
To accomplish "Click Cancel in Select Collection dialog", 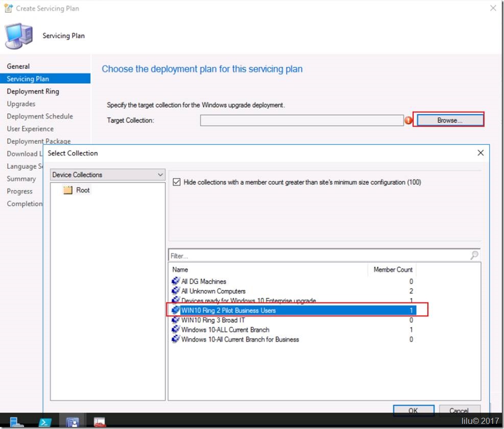I will point(460,410).
